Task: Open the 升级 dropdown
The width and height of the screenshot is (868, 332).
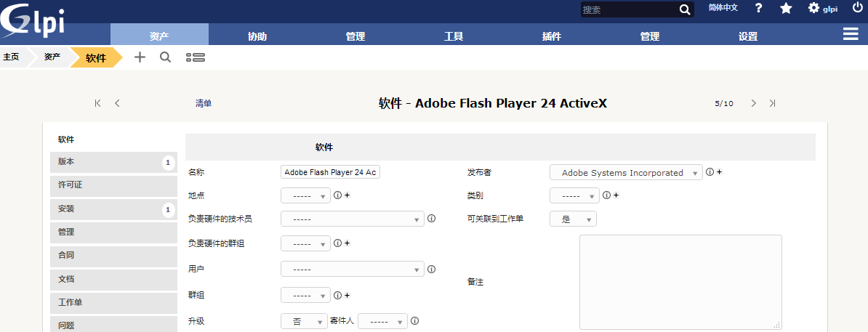Action: [x=305, y=321]
